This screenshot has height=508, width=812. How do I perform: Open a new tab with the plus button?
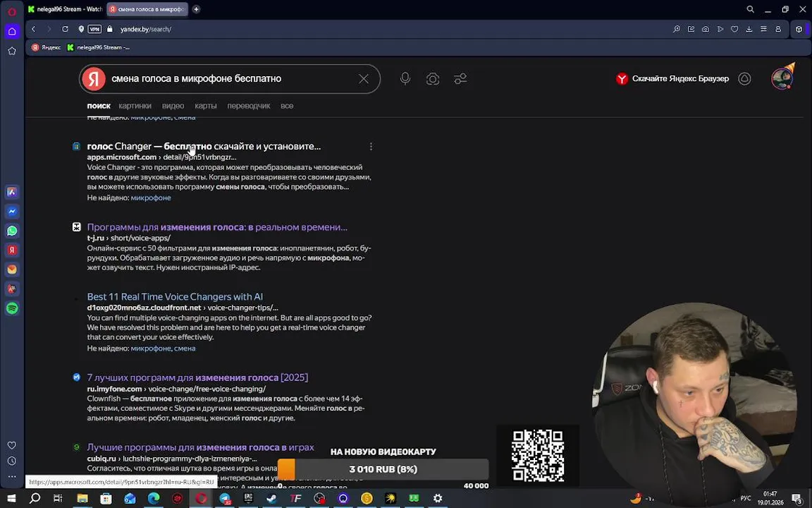coord(196,8)
